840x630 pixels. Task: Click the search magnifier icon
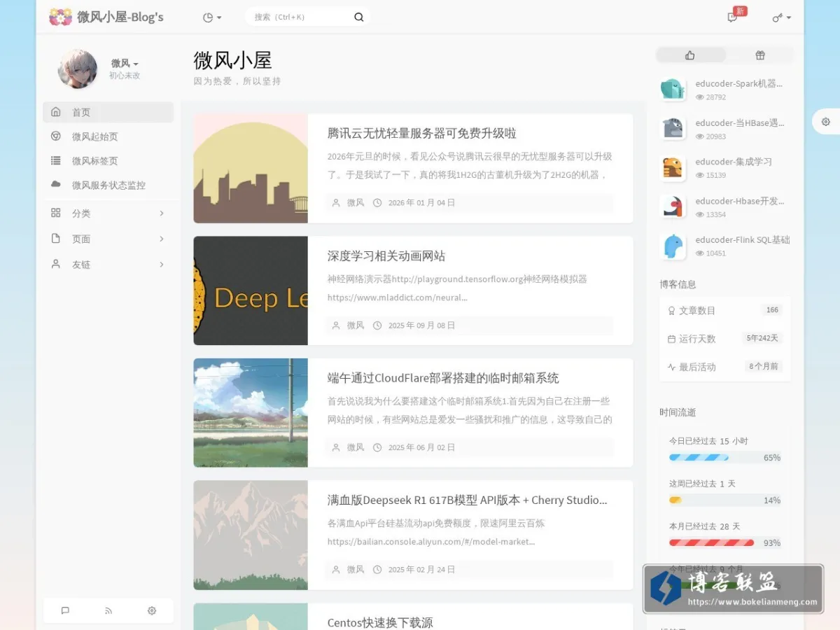point(359,17)
